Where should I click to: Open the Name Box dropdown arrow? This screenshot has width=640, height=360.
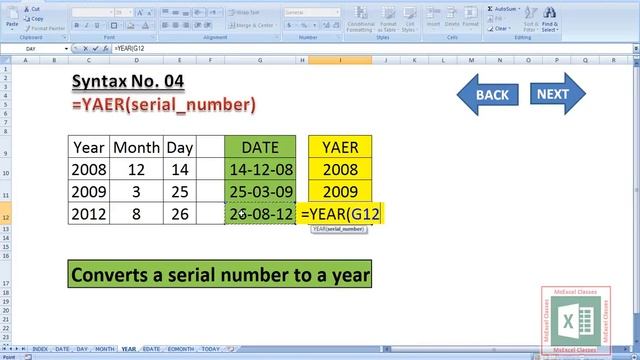pos(66,49)
